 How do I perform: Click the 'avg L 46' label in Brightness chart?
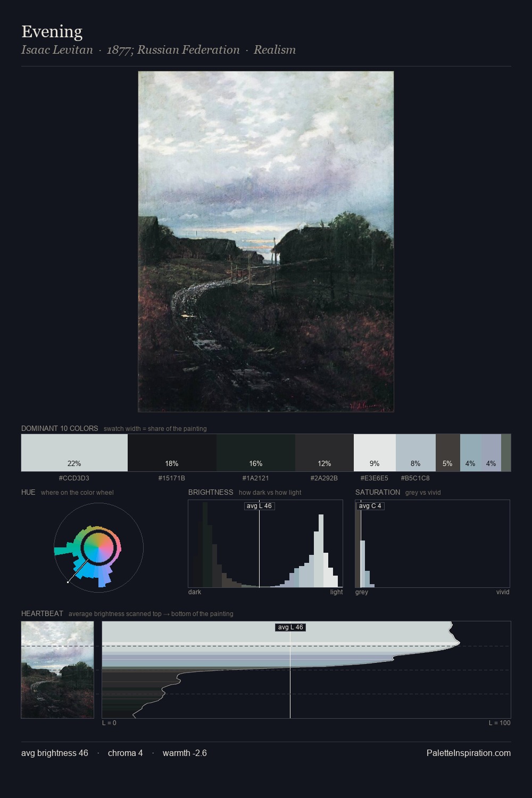[260, 506]
